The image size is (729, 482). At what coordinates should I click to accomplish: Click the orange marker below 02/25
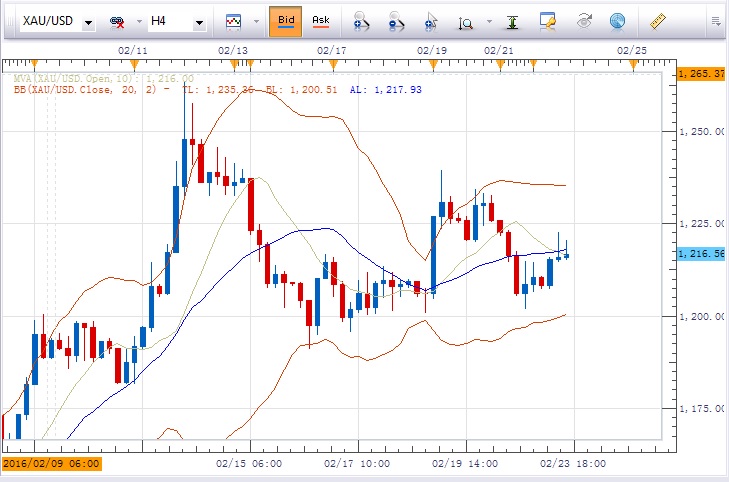pyautogui.click(x=633, y=64)
